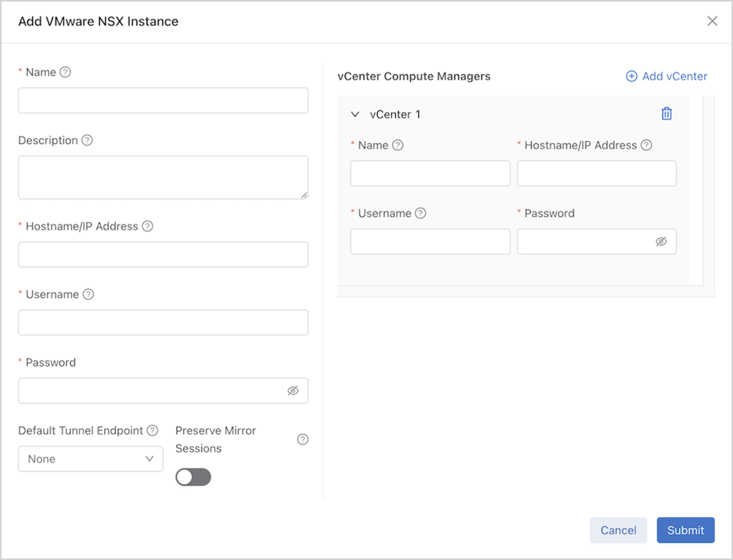Viewport: 733px width, 560px height.
Task: Enable the Preserve Mirror Sessions toggle
Action: click(x=193, y=477)
